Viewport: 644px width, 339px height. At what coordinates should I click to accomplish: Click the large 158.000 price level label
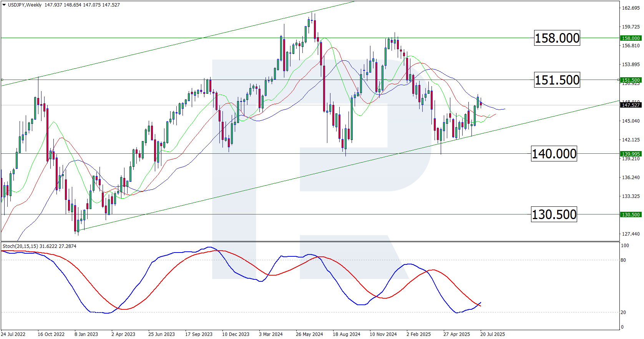click(557, 38)
